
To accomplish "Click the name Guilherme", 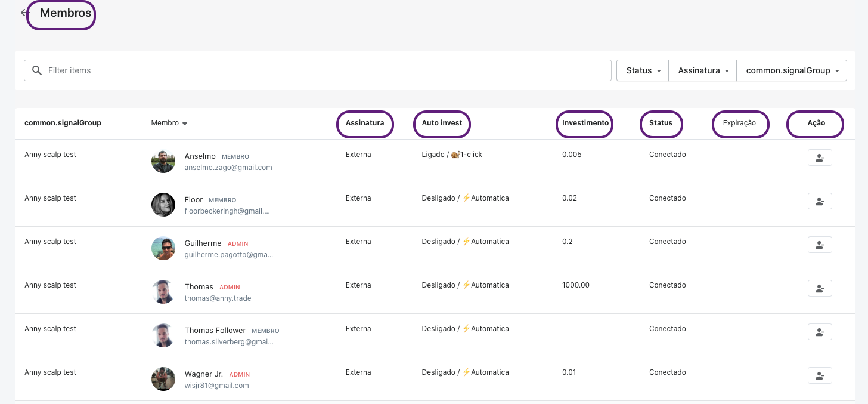I will [203, 243].
